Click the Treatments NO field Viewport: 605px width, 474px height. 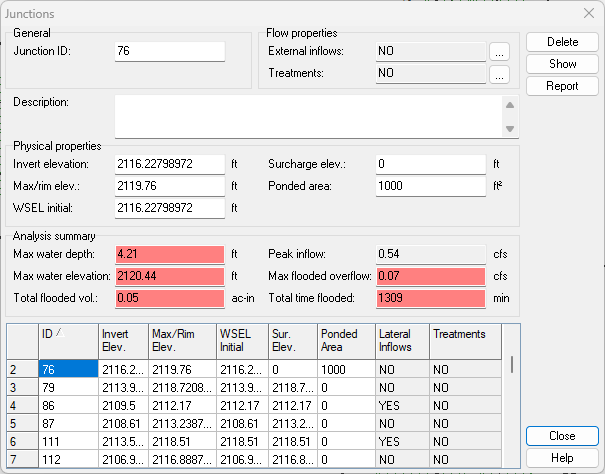431,73
